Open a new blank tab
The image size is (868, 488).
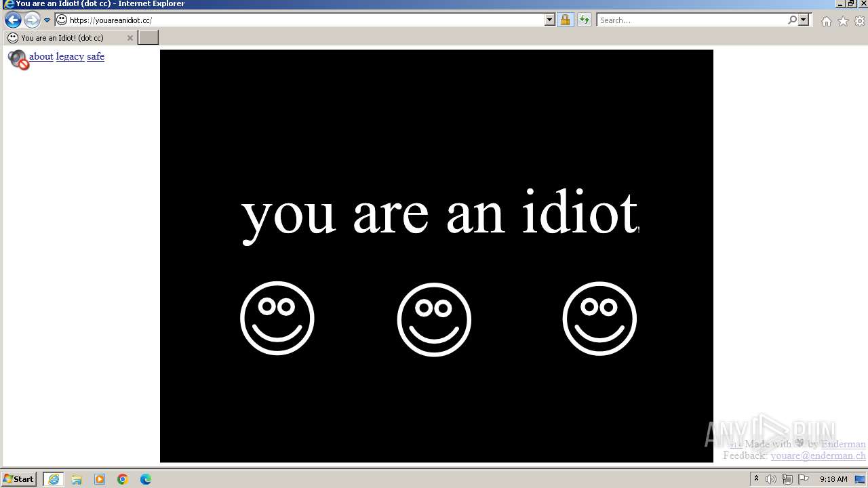point(148,38)
